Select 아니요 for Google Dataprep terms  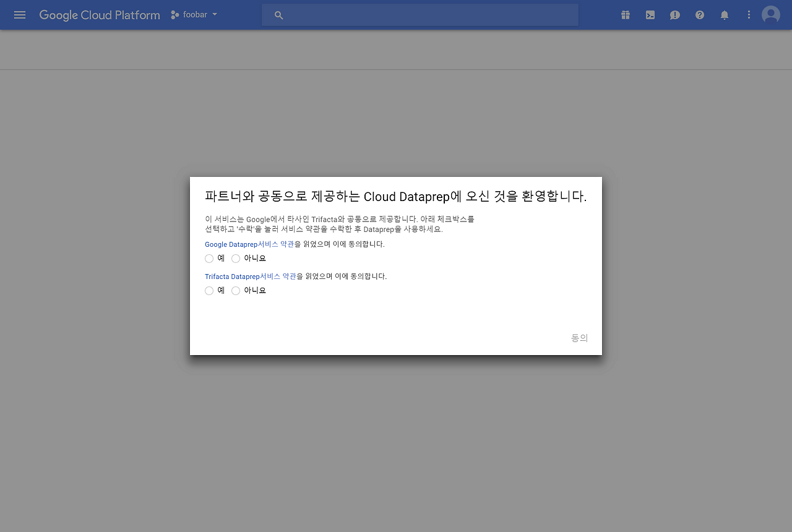(236, 258)
